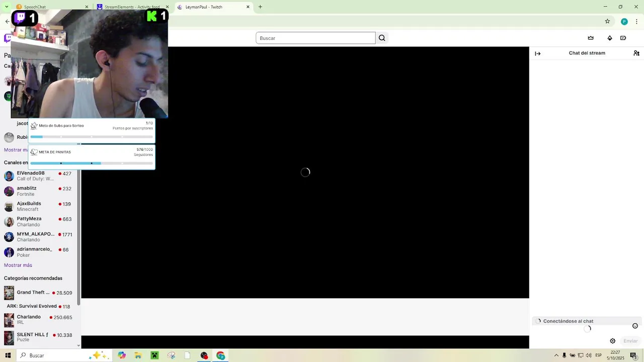
Task: Switch the ESP input language
Action: (x=598, y=355)
